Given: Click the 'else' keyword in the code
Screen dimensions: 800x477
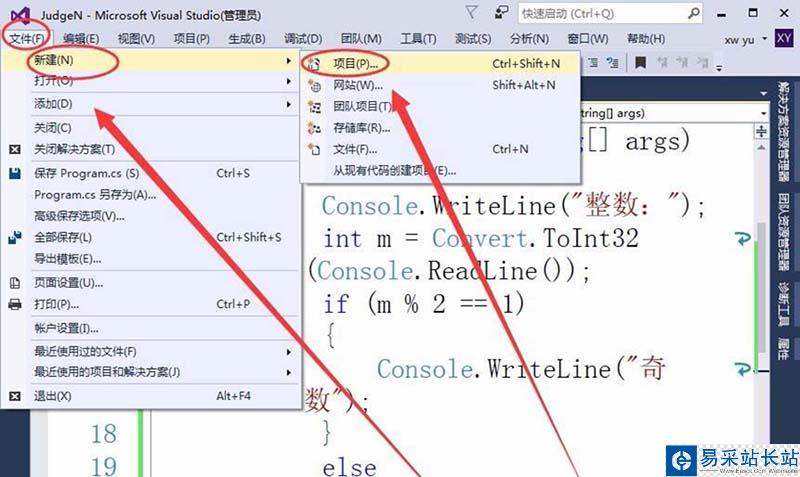Looking at the screenshot, I should 349,467.
